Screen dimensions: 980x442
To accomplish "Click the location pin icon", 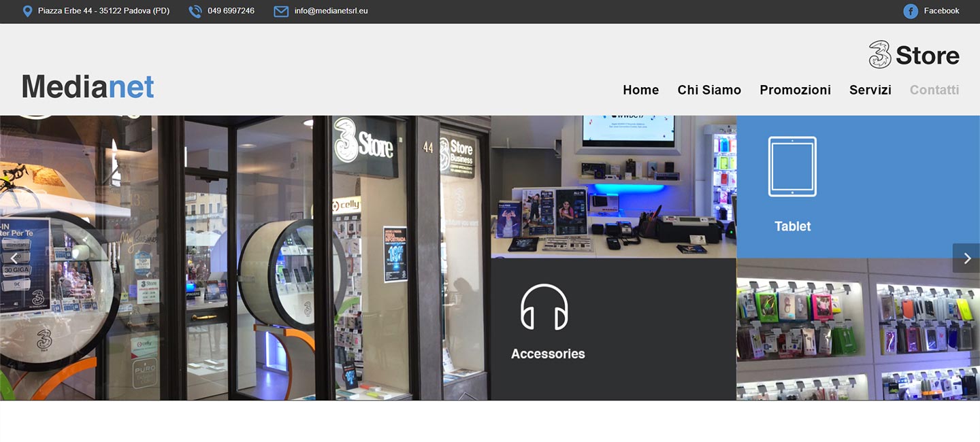I will tap(27, 12).
